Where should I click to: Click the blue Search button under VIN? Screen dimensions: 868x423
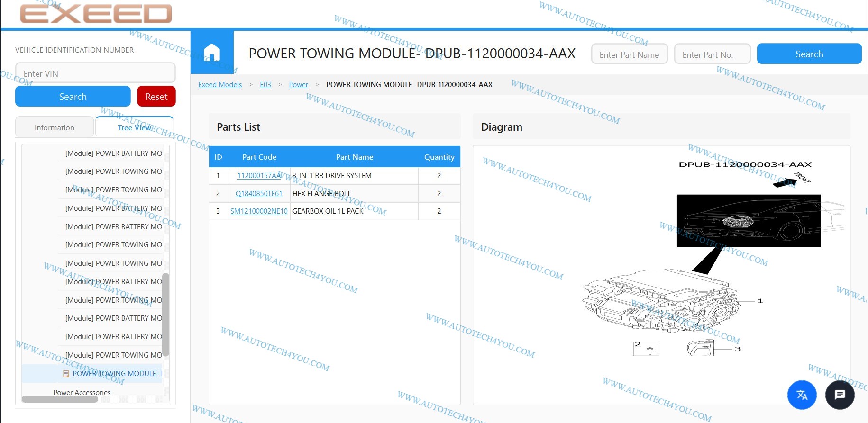[73, 97]
